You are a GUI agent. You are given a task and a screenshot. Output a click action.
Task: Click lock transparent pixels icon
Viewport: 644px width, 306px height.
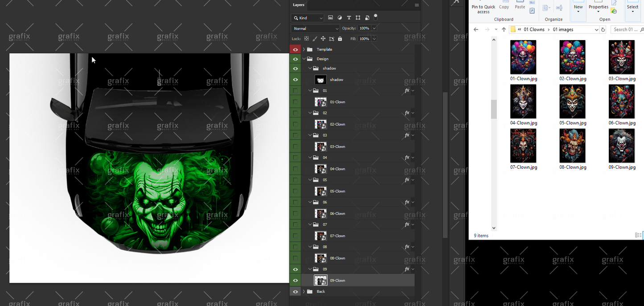[307, 39]
